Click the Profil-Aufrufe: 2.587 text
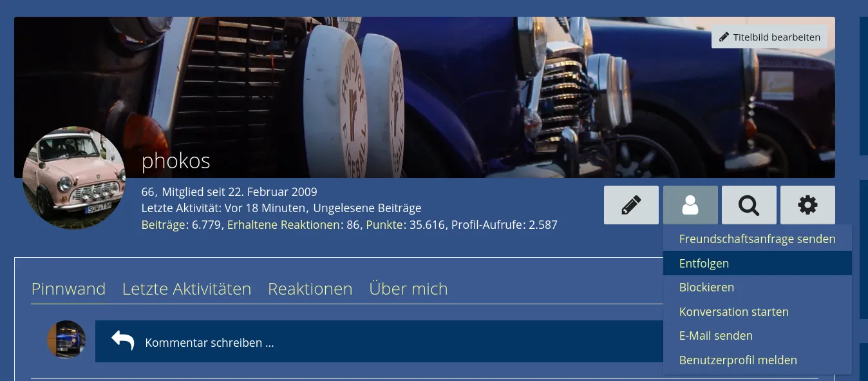This screenshot has width=868, height=381. pyautogui.click(x=504, y=225)
